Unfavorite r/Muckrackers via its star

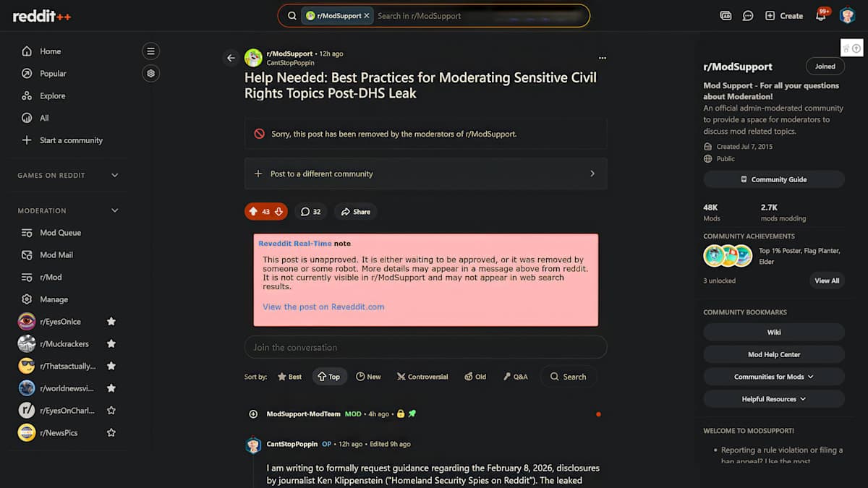[x=111, y=343]
